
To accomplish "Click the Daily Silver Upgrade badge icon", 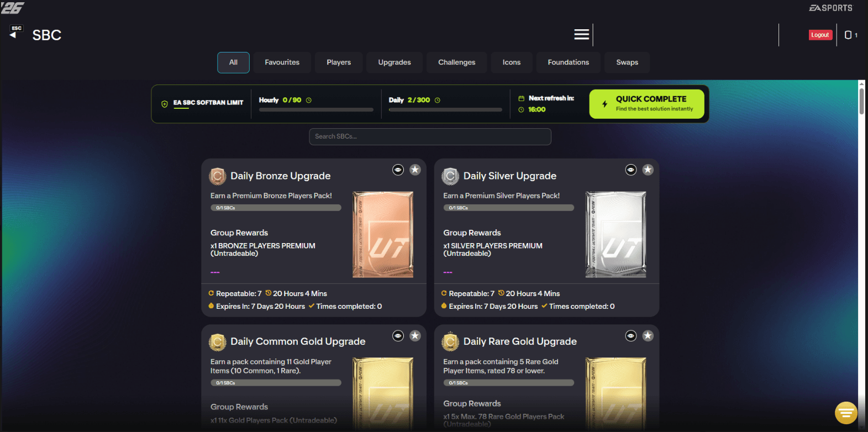I will pyautogui.click(x=450, y=176).
